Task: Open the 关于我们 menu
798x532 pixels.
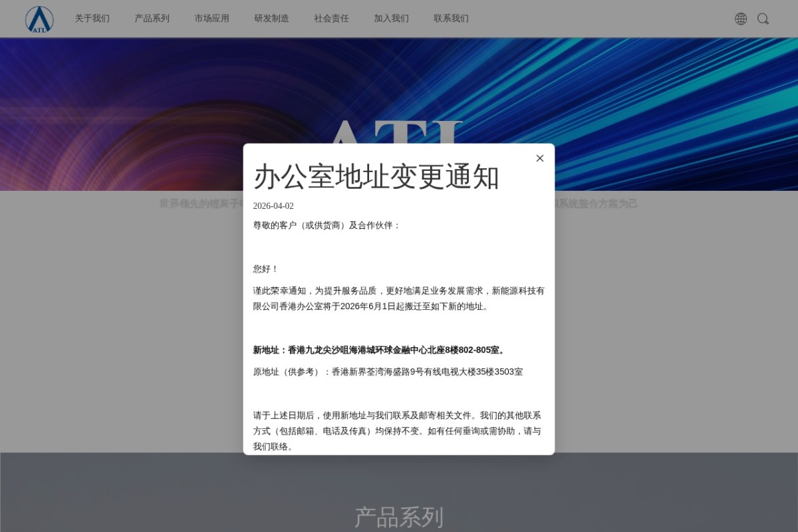Action: click(92, 19)
